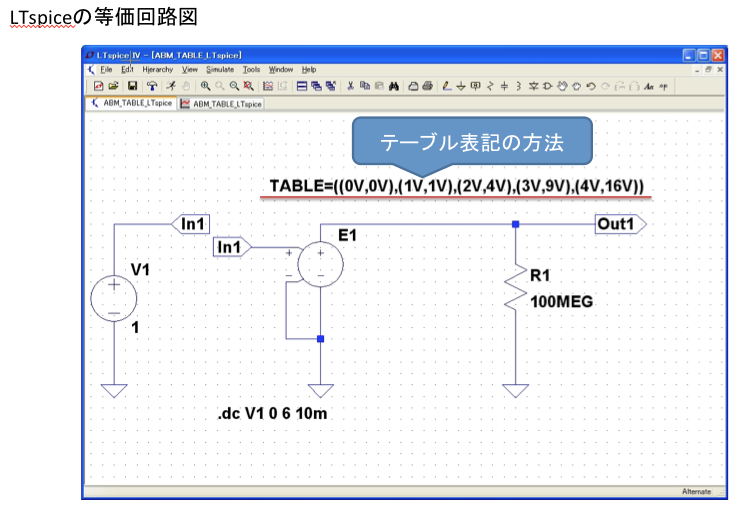Click the In1 label at E1 input
The image size is (751, 510).
[x=232, y=247]
